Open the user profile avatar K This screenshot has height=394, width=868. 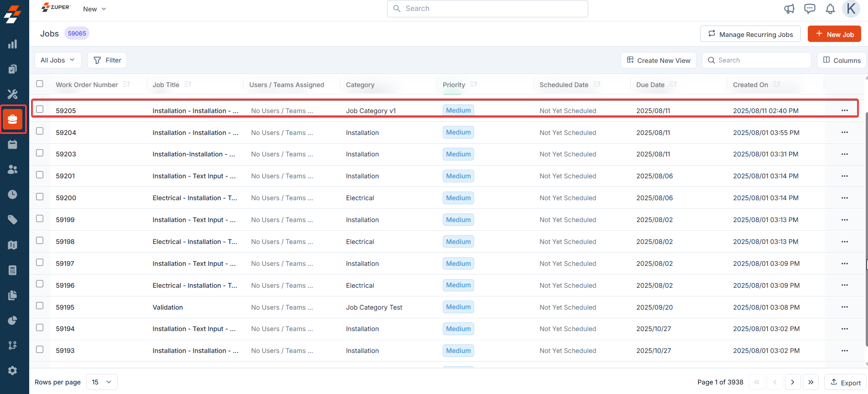pyautogui.click(x=851, y=9)
